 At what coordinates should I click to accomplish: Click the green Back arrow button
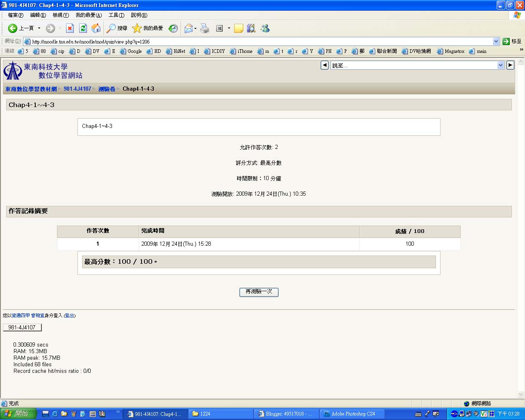13,28
